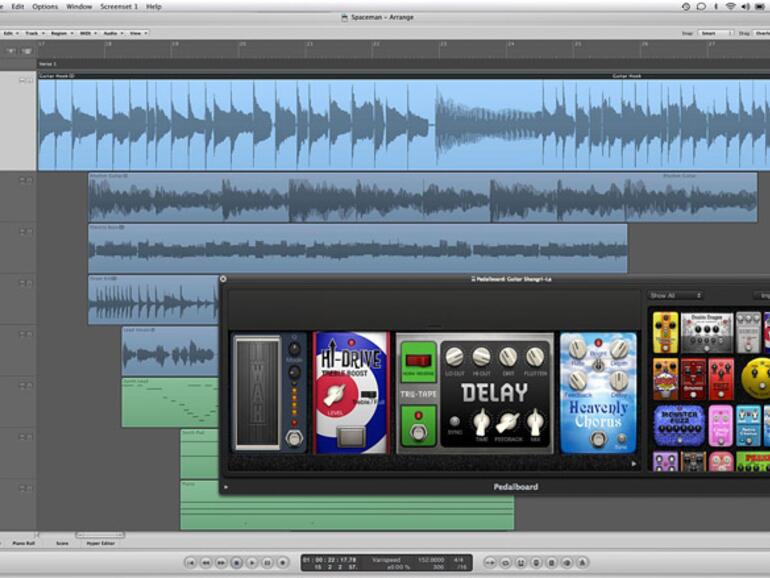Click the rewind button in transport bar
Viewport: 770px width, 578px height.
tap(208, 563)
